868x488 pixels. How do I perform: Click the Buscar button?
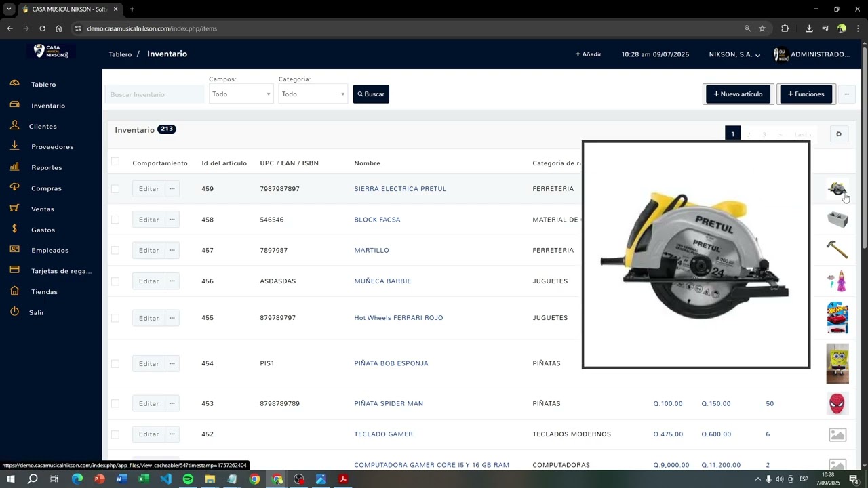(371, 94)
